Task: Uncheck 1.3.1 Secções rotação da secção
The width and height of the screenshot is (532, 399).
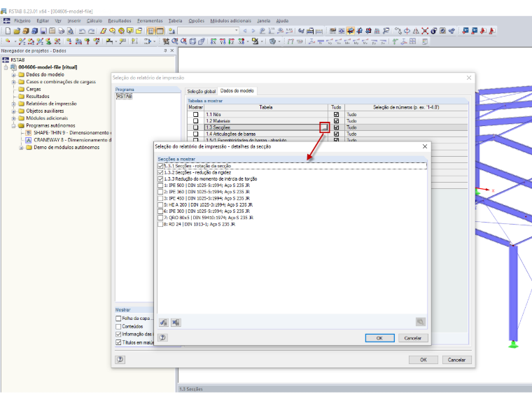Action: 160,166
